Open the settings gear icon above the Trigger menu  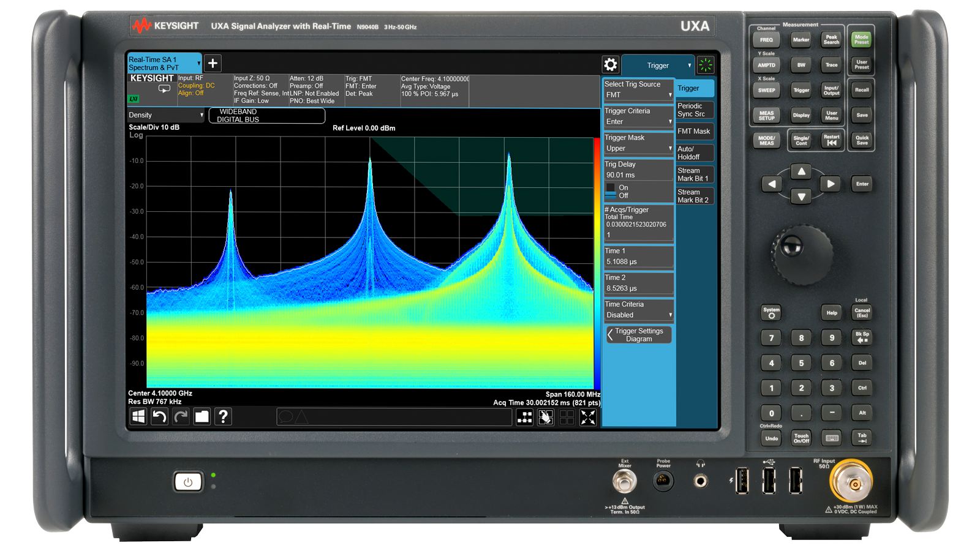click(611, 64)
